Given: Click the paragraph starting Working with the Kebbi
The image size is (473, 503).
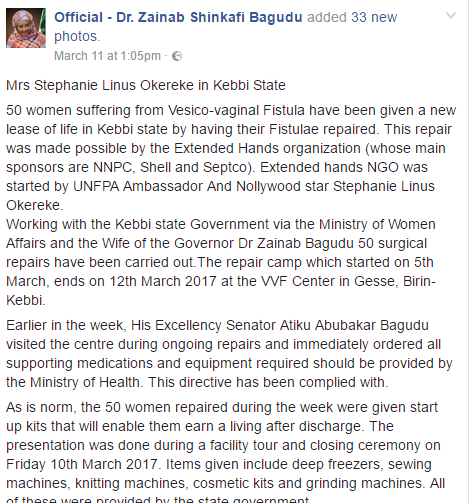Looking at the screenshot, I should [221, 262].
